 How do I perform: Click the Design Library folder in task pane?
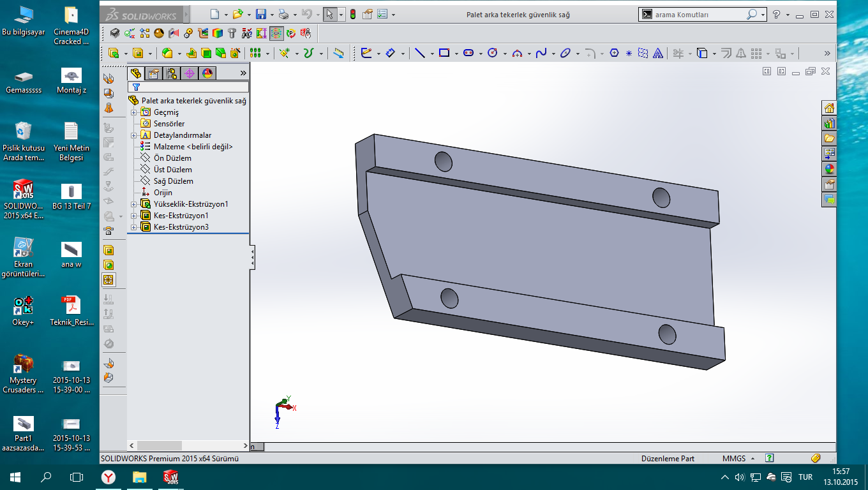coord(829,138)
